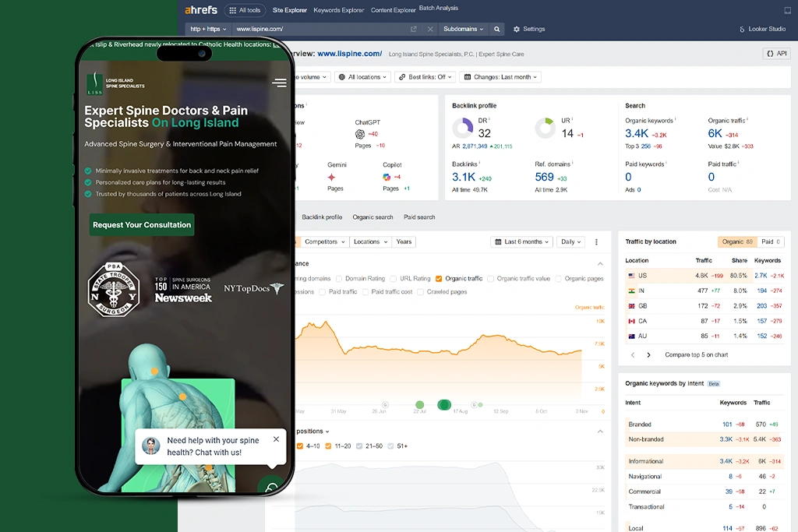Image resolution: width=798 pixels, height=532 pixels.
Task: Uncheck the Organic traffic checkbox
Action: pyautogui.click(x=439, y=278)
